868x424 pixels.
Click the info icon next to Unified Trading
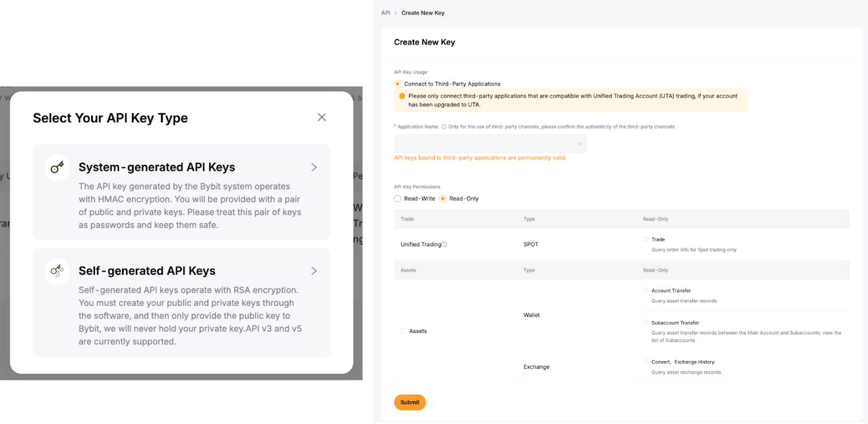(x=444, y=245)
